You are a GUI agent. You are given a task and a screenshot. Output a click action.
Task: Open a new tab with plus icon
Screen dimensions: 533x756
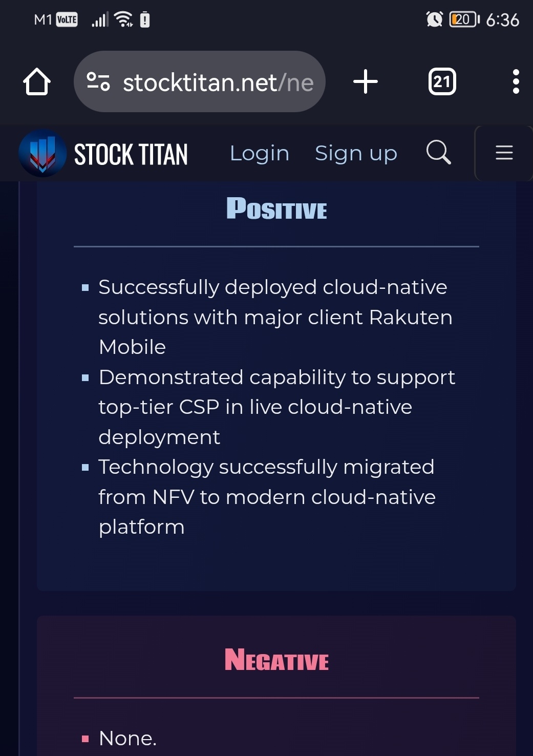366,81
